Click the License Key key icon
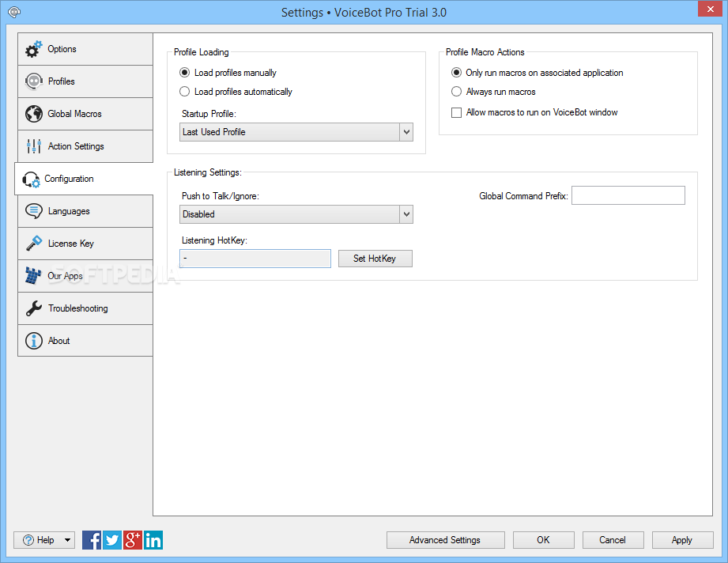Image resolution: width=728 pixels, height=563 pixels. pyautogui.click(x=34, y=244)
